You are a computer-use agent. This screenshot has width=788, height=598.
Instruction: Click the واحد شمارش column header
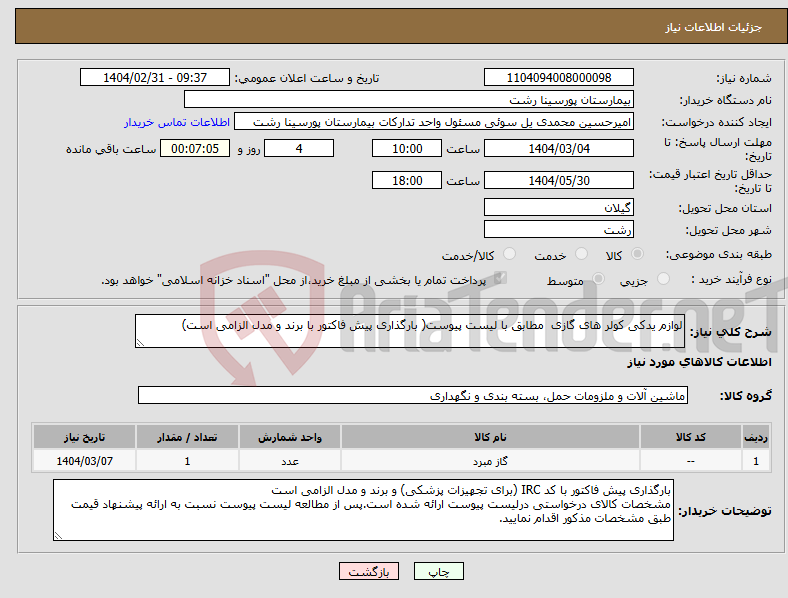point(290,437)
